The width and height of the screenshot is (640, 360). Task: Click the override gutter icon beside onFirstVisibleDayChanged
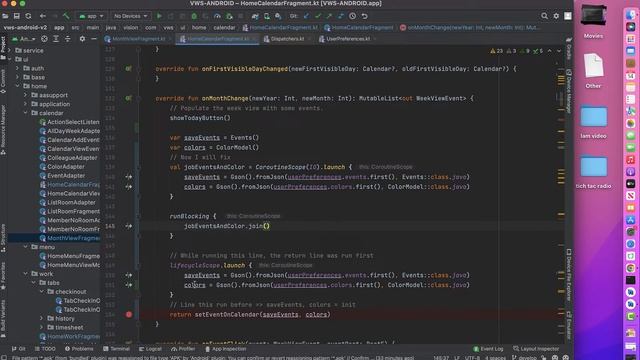(x=129, y=69)
